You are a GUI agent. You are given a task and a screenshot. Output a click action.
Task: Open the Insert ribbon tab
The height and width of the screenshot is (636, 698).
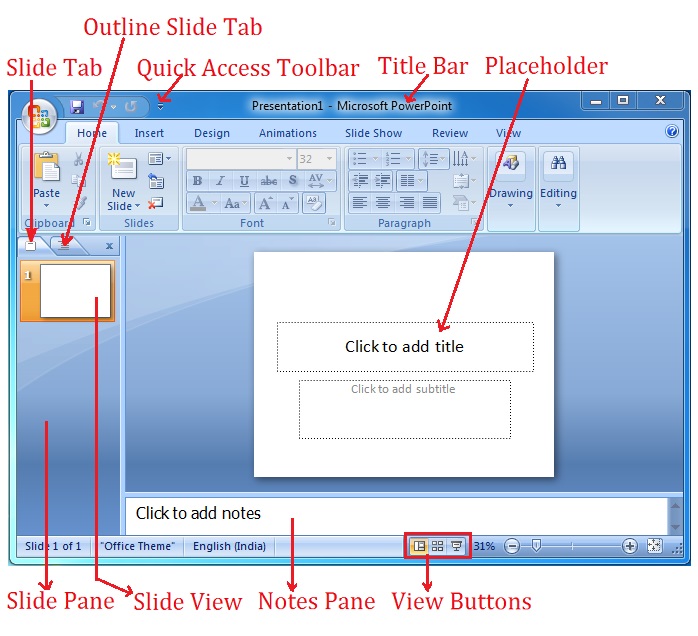(x=149, y=133)
